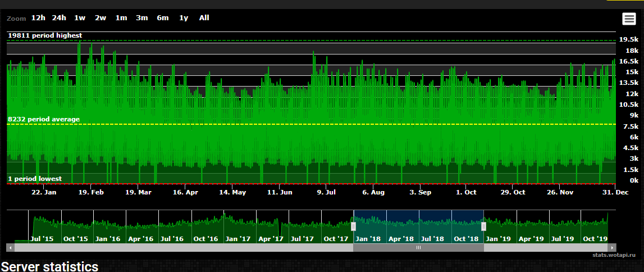
Task: Click the horizontal scrollbar thumb grip
Action: pyautogui.click(x=418, y=247)
